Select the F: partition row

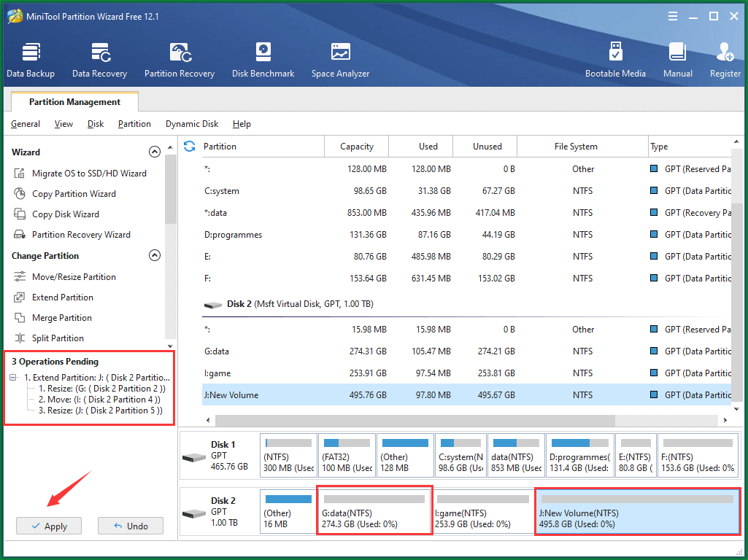pos(466,279)
